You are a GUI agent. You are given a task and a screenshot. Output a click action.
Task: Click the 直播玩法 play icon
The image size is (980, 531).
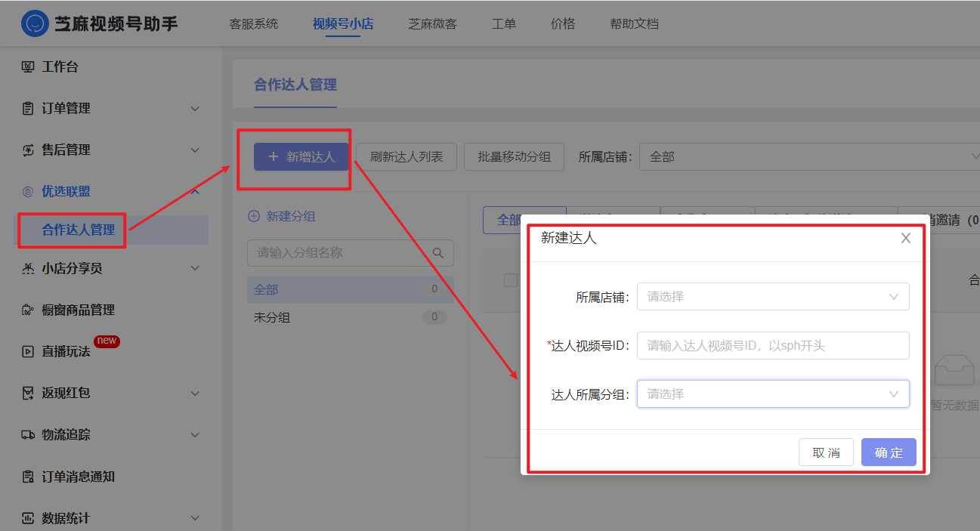coord(28,351)
